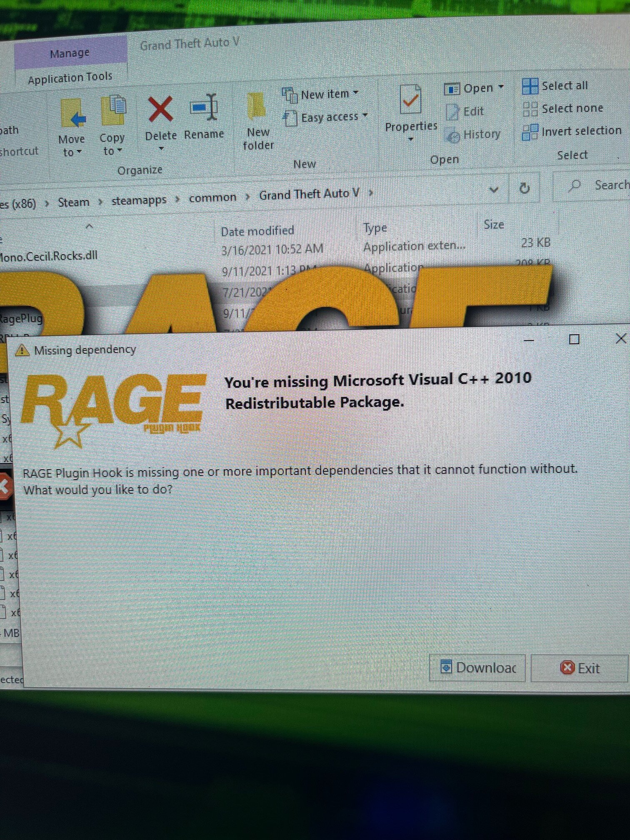Screen dimensions: 630x840
Task: Click common in the address breadcrumb
Action: 212,197
